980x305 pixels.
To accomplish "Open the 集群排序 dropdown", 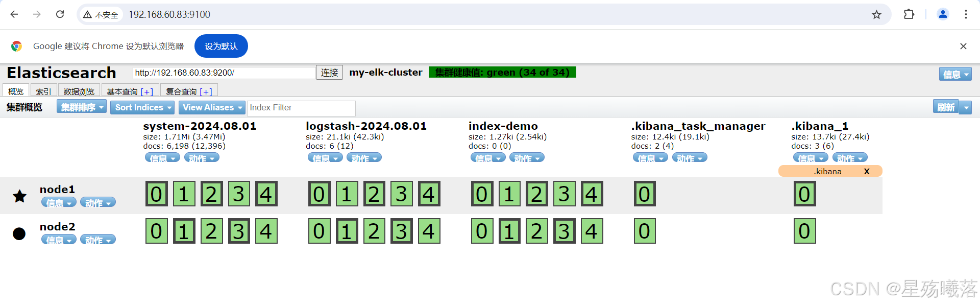I will 82,107.
